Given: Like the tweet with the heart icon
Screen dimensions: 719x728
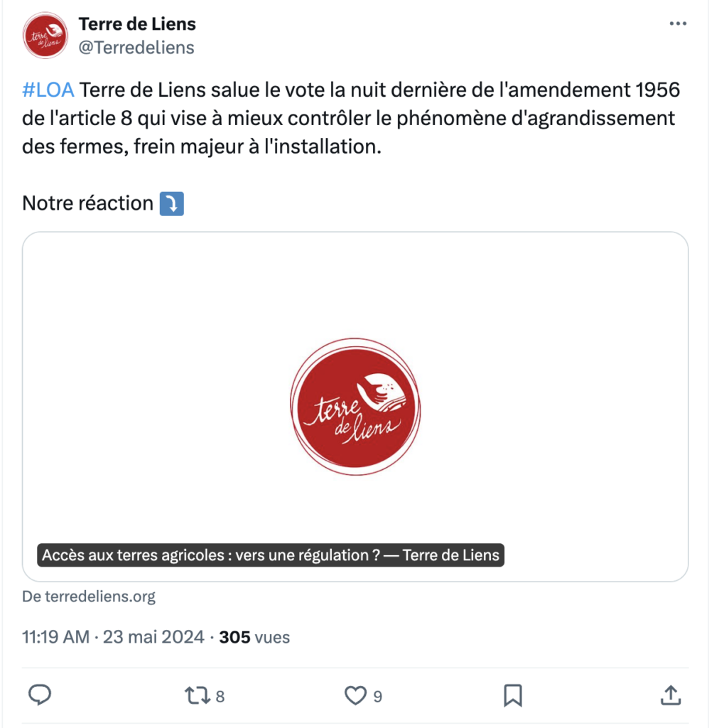Looking at the screenshot, I should (355, 695).
